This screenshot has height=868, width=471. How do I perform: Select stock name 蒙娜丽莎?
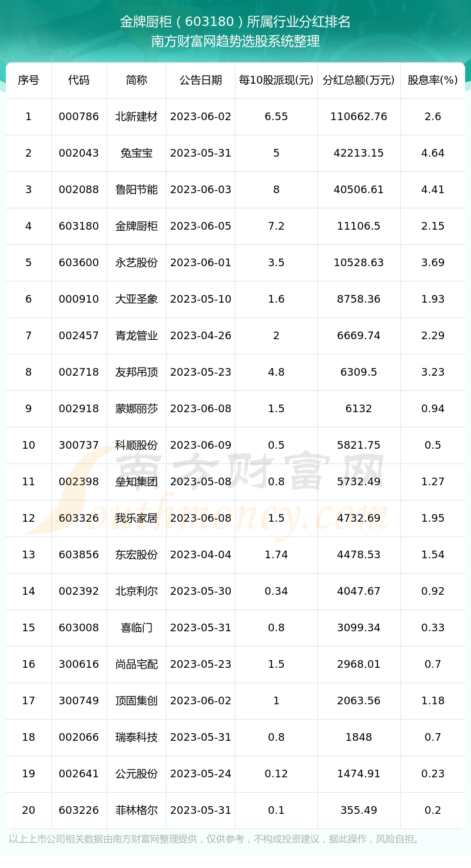tap(137, 409)
